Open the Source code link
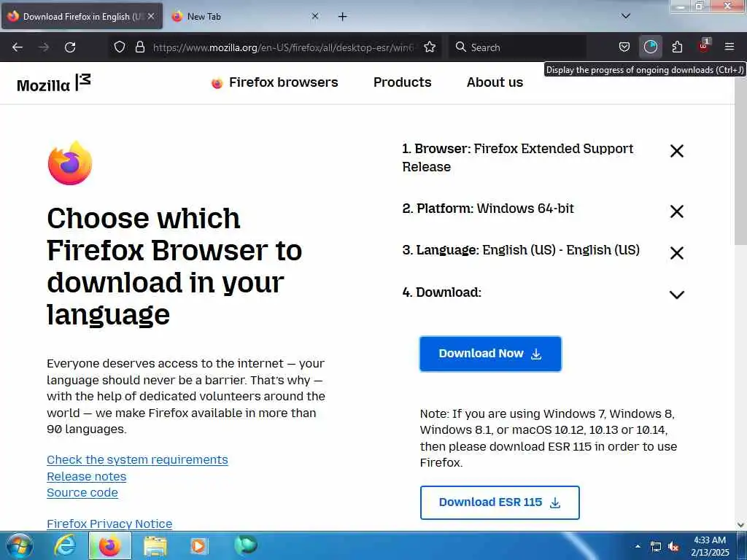747x560 pixels. (x=82, y=492)
